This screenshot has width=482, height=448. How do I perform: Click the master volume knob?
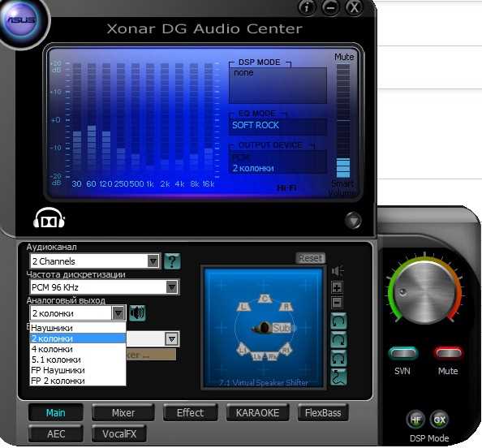[x=425, y=293]
